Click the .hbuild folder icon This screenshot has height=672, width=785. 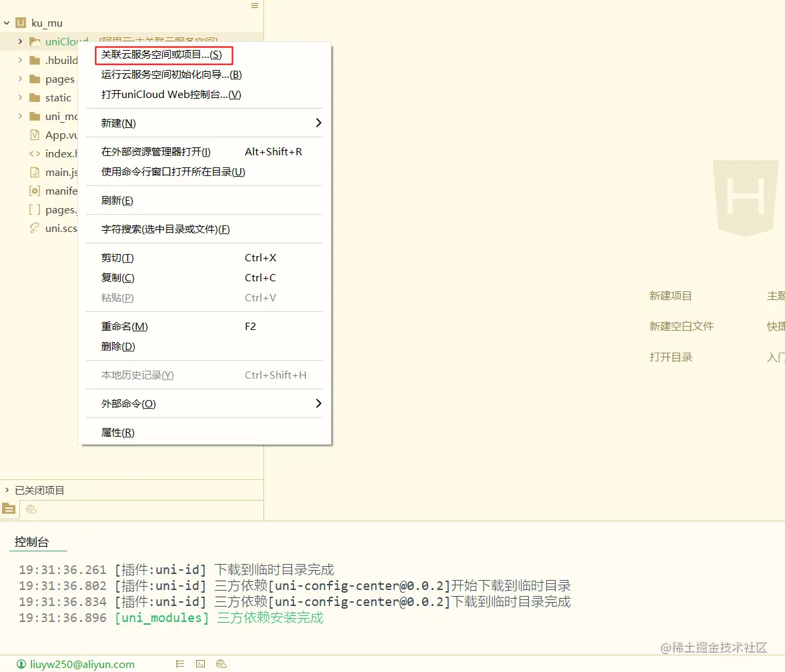click(35, 61)
